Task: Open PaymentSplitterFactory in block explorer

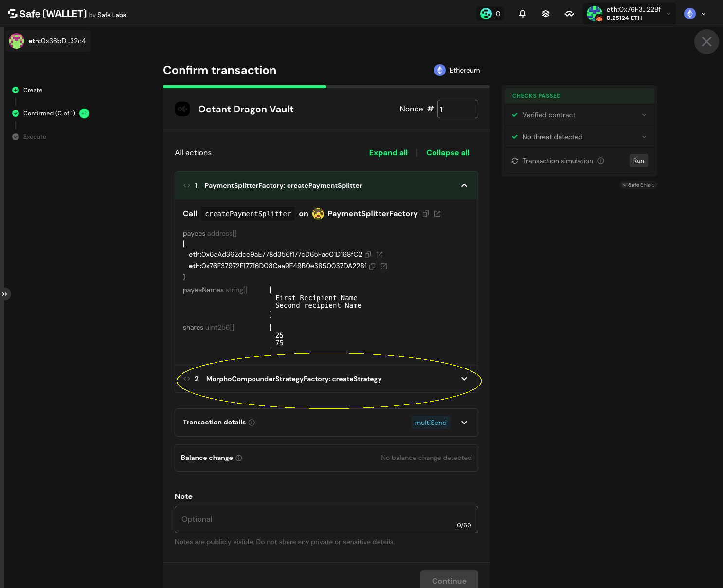Action: pos(437,214)
